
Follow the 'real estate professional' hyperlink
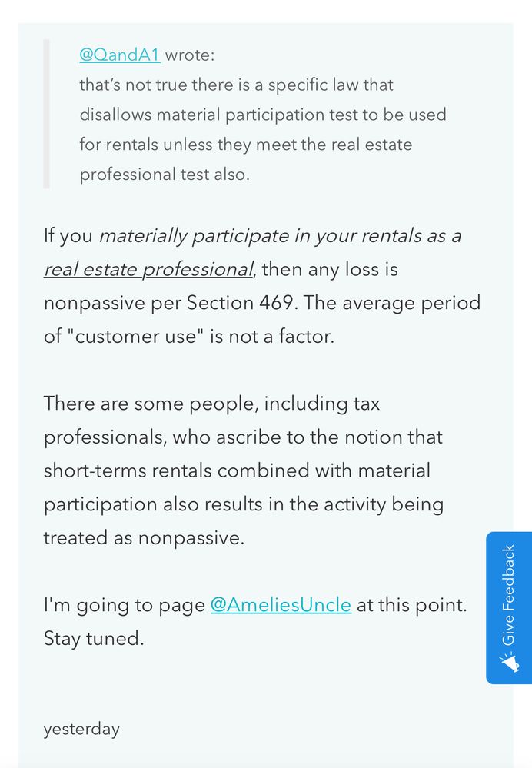[148, 269]
